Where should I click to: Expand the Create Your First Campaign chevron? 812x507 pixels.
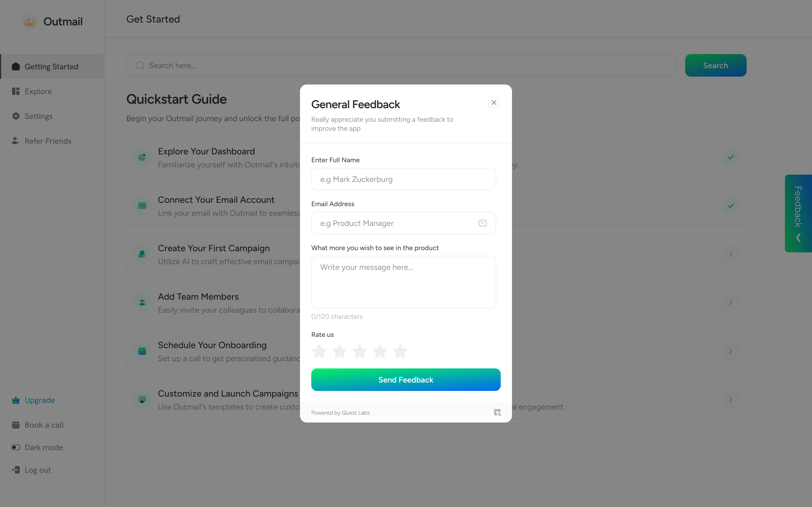731,254
